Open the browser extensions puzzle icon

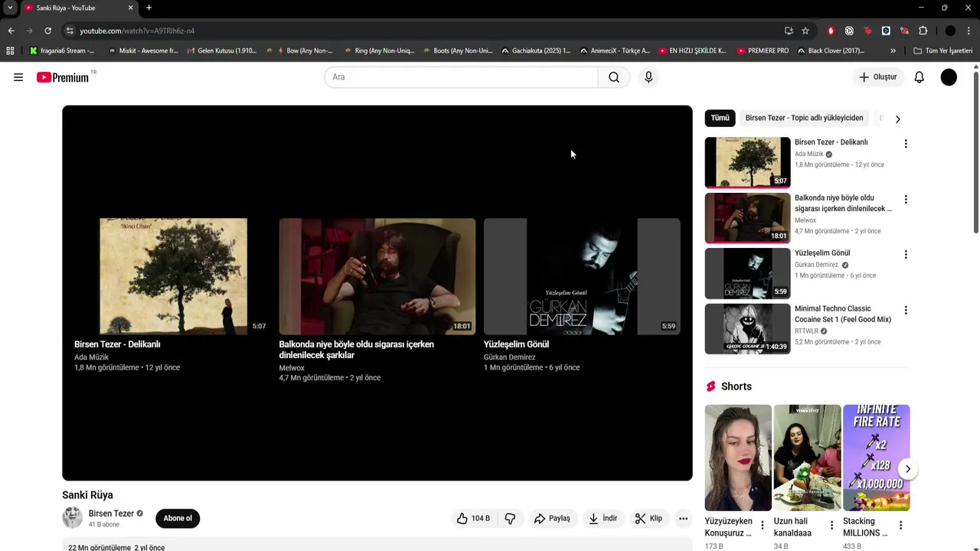[x=923, y=31]
